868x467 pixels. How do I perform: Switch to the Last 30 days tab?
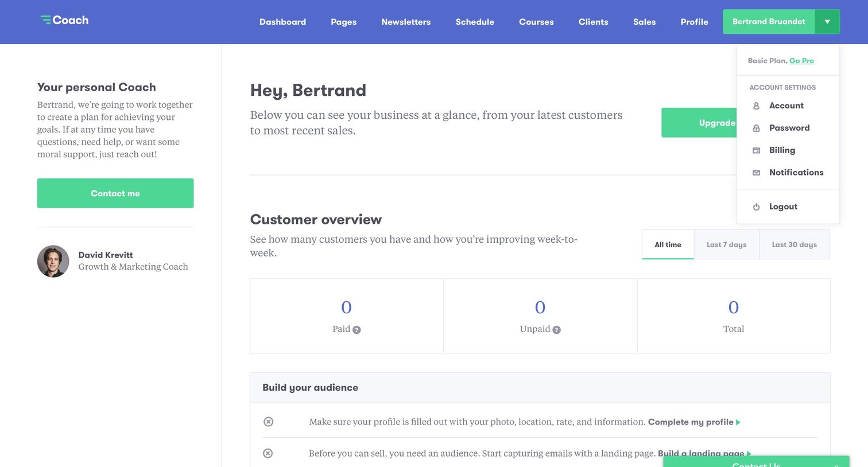point(795,244)
